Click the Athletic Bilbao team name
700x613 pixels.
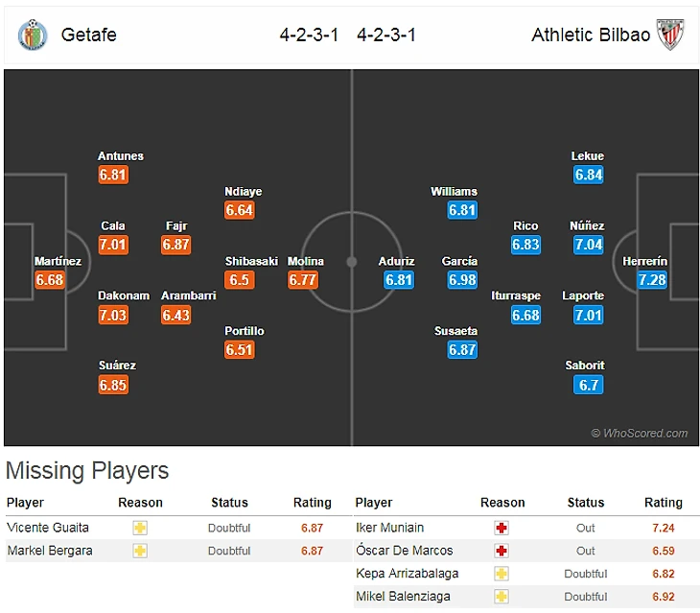(x=591, y=35)
